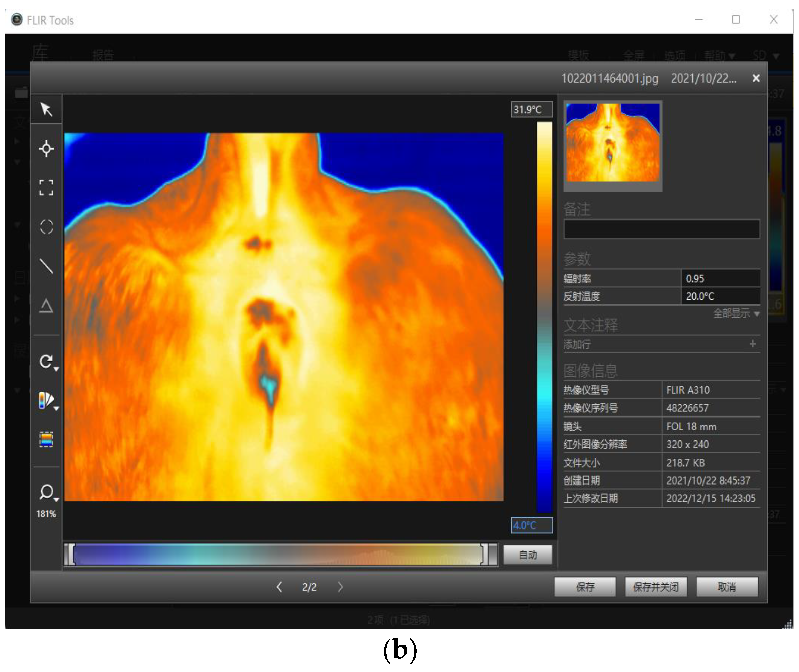Expand the 全部显示 parameters dropdown

(736, 313)
